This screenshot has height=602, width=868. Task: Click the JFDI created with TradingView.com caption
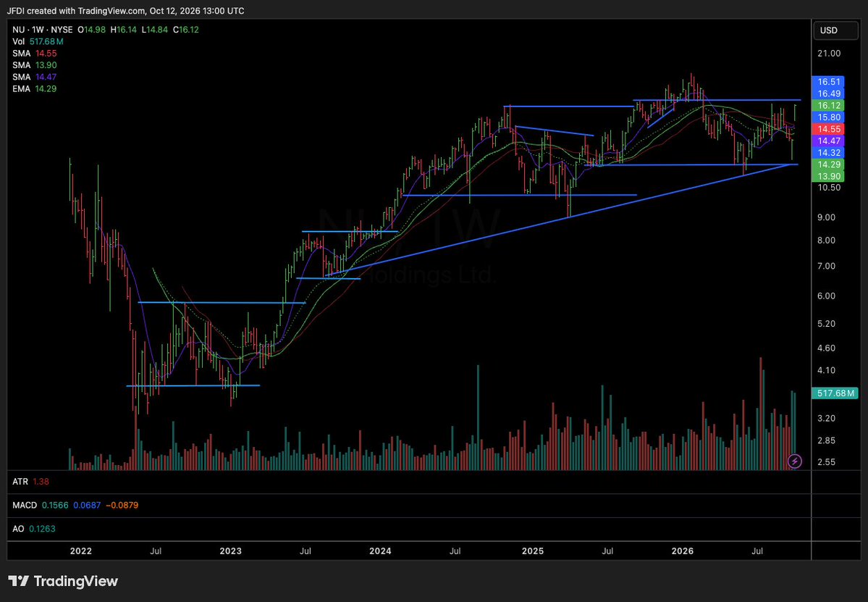(x=125, y=11)
